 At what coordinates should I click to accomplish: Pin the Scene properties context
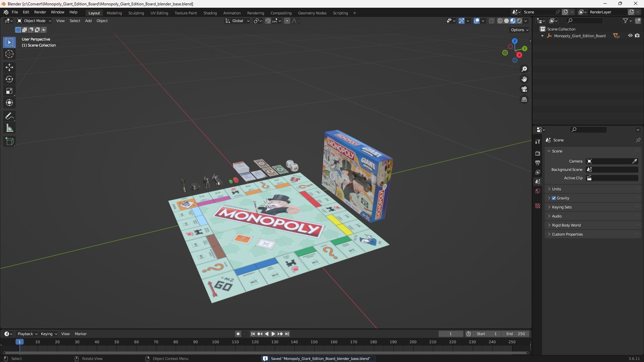pyautogui.click(x=638, y=140)
